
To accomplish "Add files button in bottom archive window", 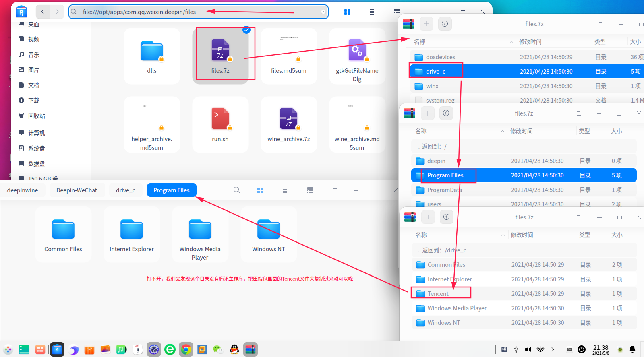I will point(428,217).
